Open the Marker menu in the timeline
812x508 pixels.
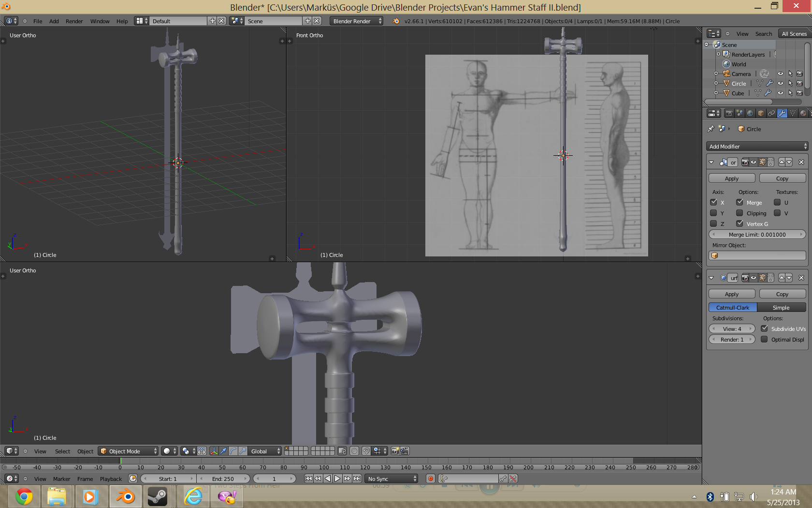pyautogui.click(x=61, y=479)
